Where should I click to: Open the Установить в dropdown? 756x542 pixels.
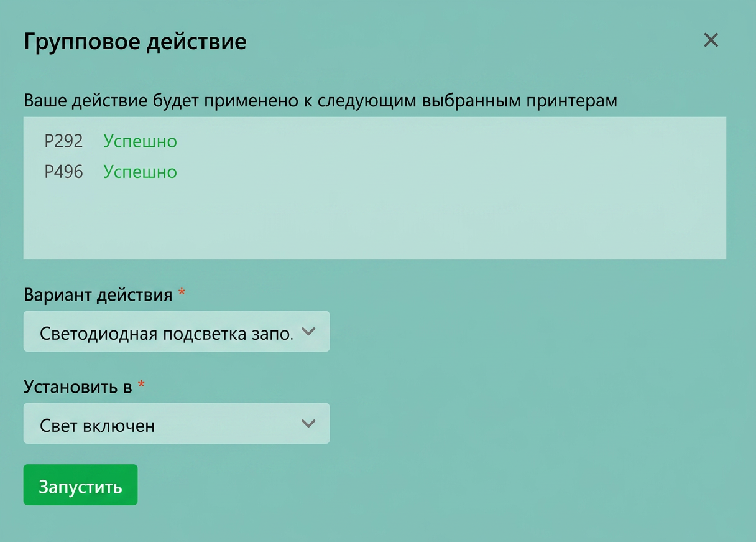[177, 423]
